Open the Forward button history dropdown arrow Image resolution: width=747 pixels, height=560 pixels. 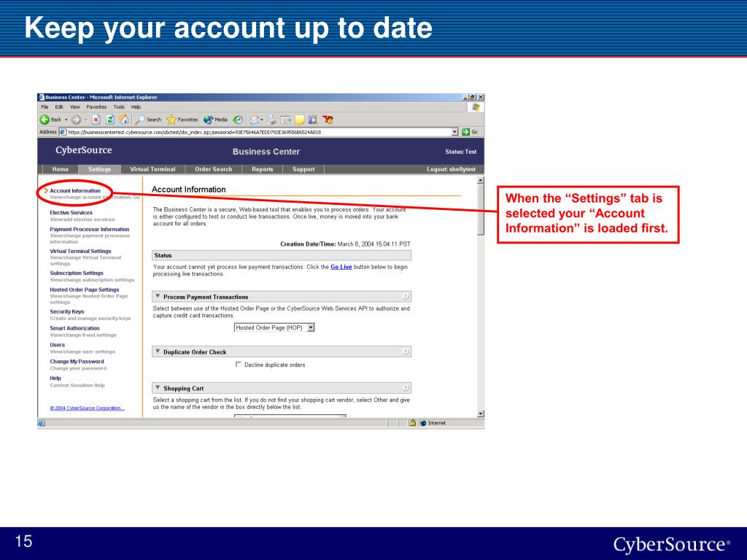pyautogui.click(x=86, y=120)
